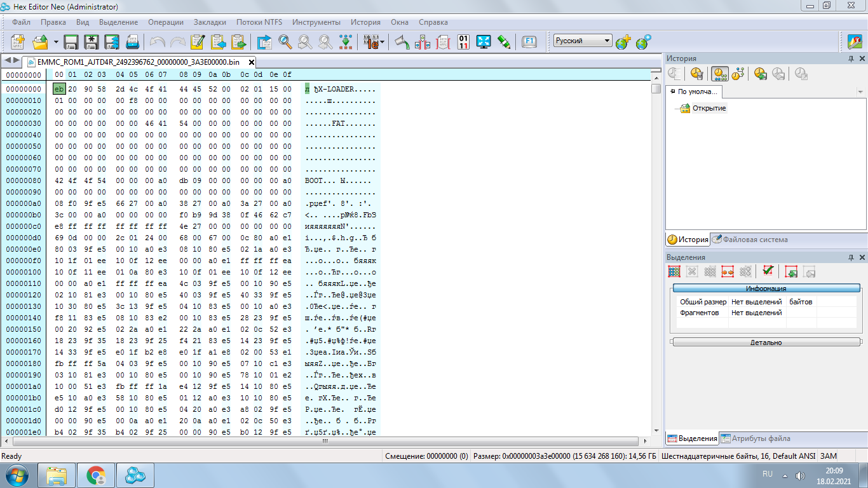Open the Файл menu
Screen dimensions: 868x488
(21, 22)
